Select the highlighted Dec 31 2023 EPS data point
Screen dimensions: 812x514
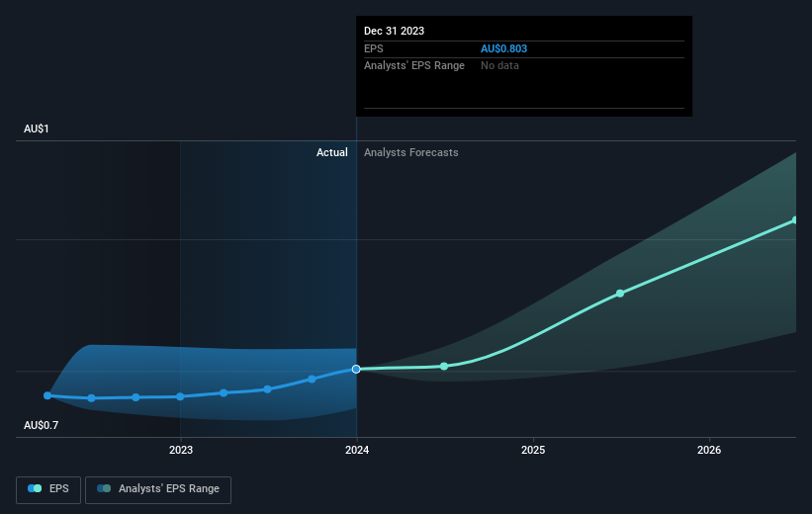tap(356, 369)
